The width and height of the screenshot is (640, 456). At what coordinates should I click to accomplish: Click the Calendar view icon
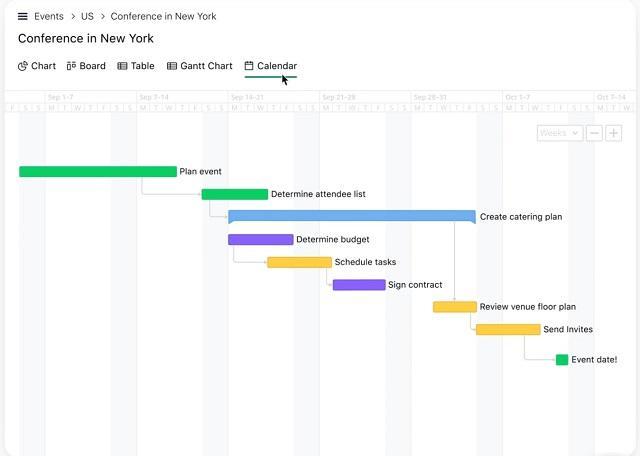click(249, 66)
